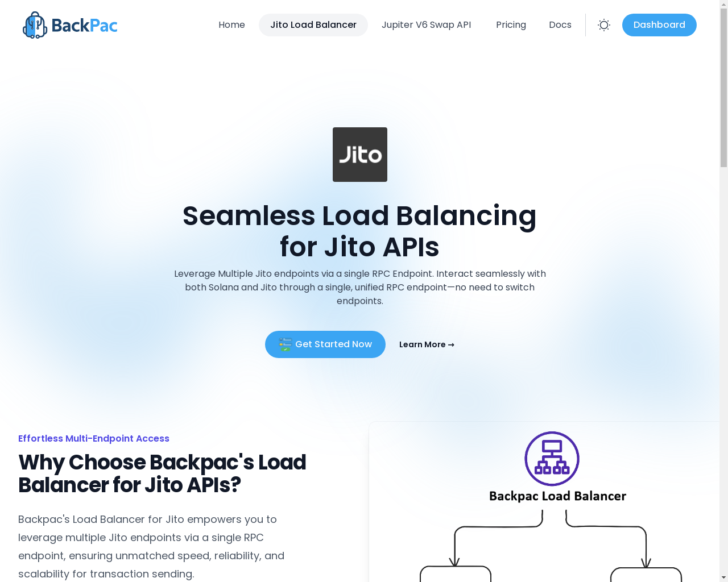The height and width of the screenshot is (582, 728).
Task: Click the Seamless Load Balancing headline
Action: point(359,231)
